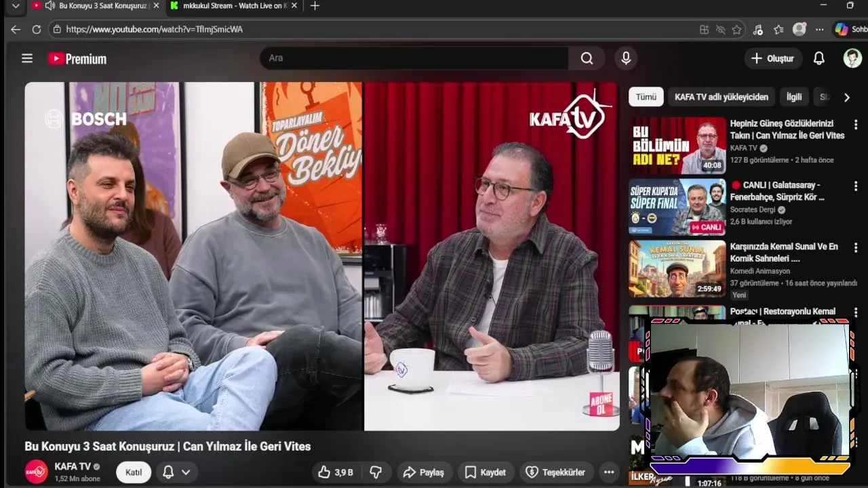The width and height of the screenshot is (868, 488).
Task: Open the app-install grid icon in address bar
Action: tap(704, 29)
